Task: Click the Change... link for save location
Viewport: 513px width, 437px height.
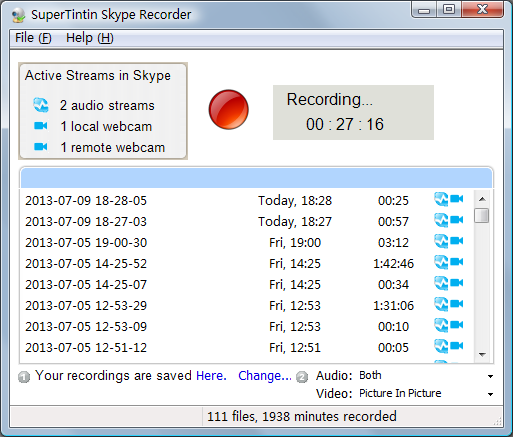Action: [265, 376]
